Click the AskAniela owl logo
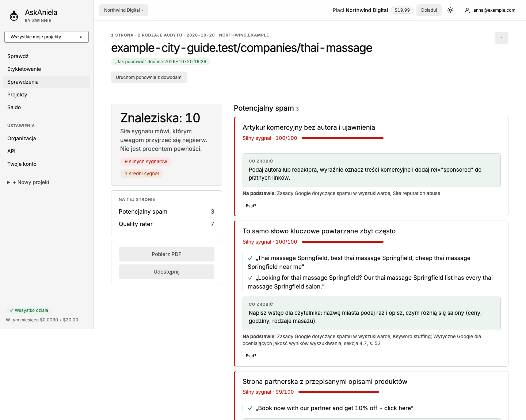This screenshot has height=420, width=526. click(x=14, y=16)
